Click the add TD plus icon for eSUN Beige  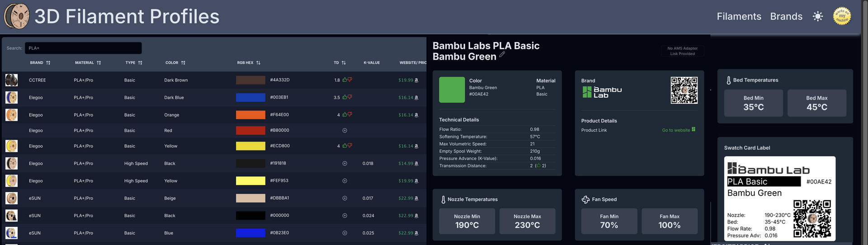pyautogui.click(x=344, y=198)
